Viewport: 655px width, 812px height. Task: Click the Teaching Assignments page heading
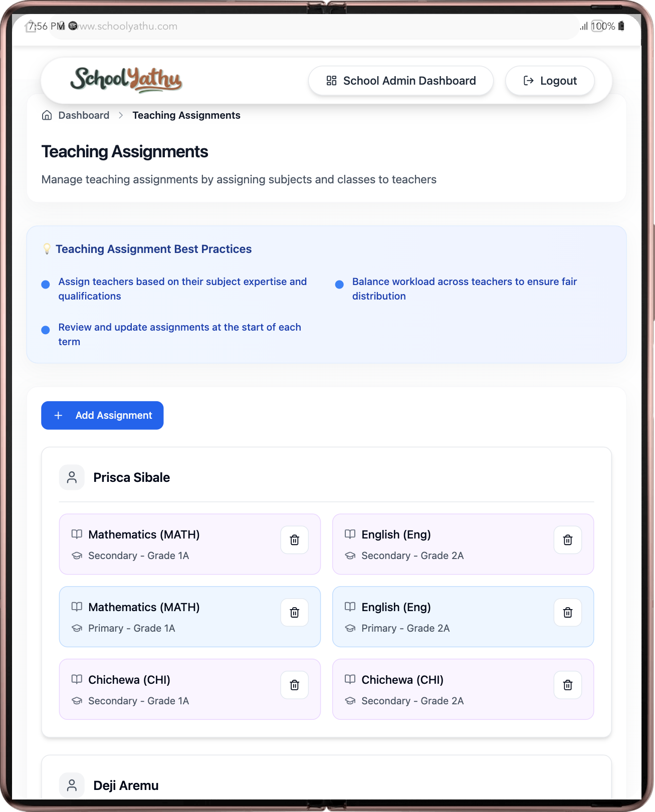point(125,152)
